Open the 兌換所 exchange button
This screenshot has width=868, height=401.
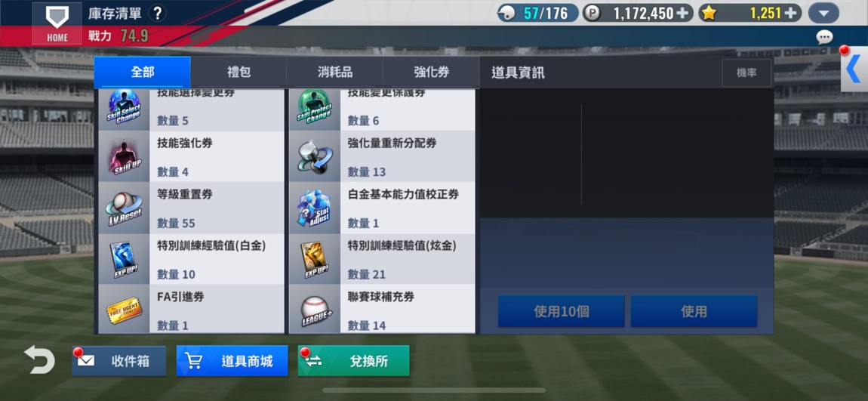(x=354, y=361)
